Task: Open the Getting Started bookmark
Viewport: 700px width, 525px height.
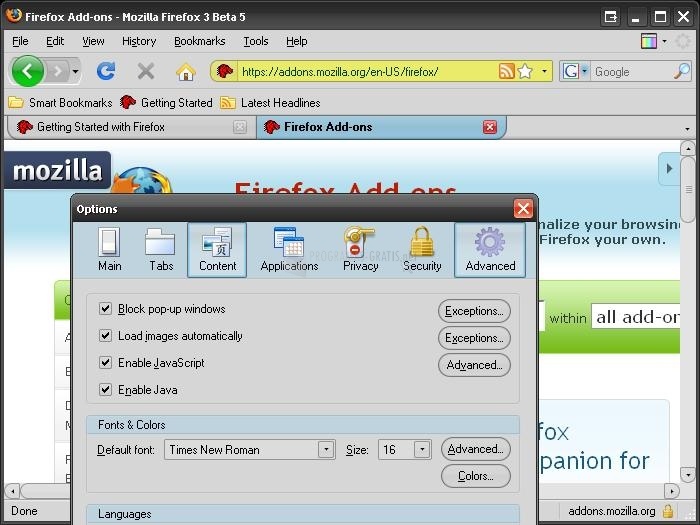Action: point(166,103)
